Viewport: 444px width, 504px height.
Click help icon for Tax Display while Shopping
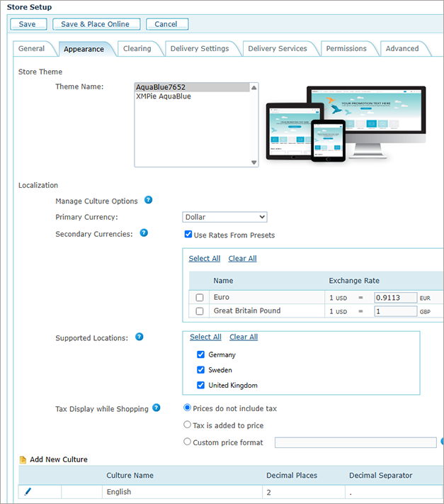click(156, 408)
